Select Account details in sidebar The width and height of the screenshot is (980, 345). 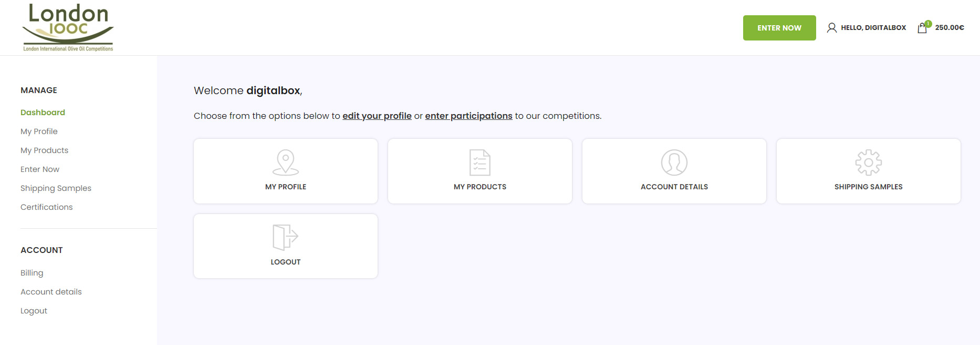point(51,292)
